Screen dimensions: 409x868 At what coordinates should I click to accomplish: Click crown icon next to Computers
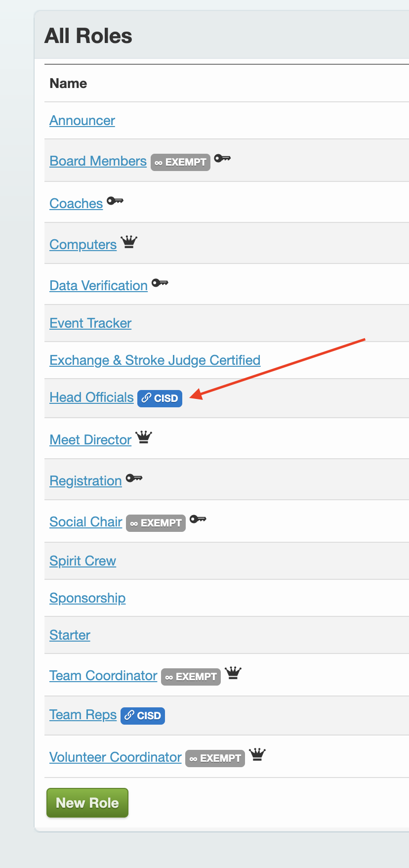(129, 242)
